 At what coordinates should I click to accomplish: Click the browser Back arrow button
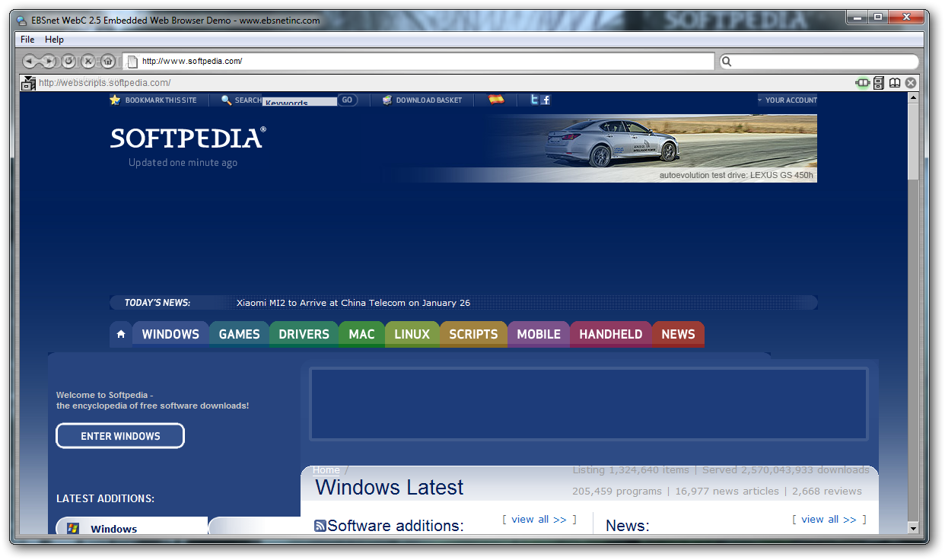[x=29, y=61]
